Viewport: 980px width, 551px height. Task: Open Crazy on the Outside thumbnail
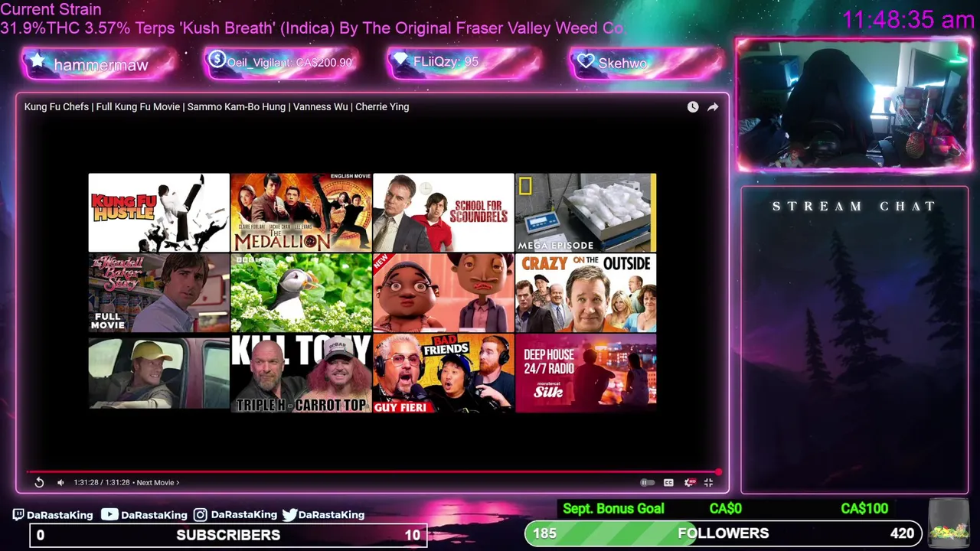click(x=586, y=292)
